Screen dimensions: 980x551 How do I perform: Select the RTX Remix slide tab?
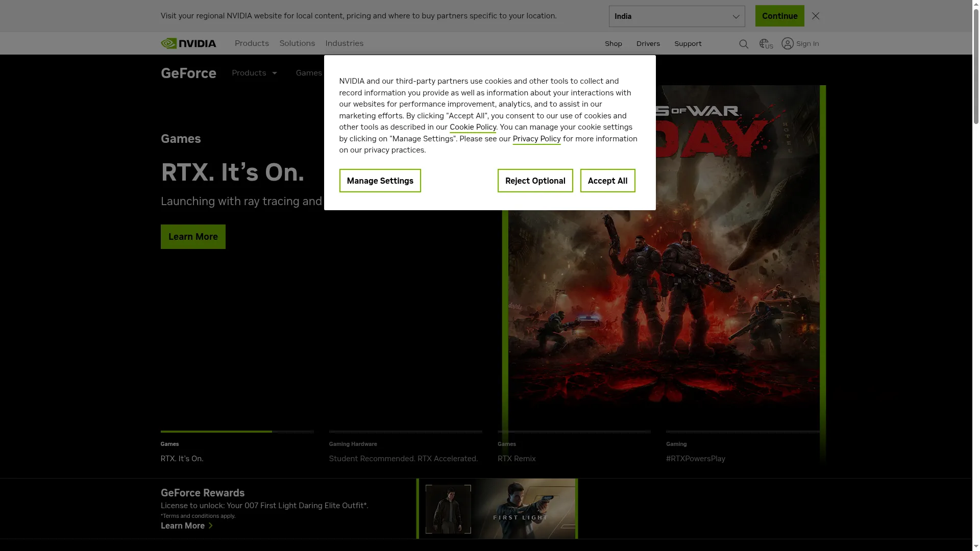[x=574, y=448]
